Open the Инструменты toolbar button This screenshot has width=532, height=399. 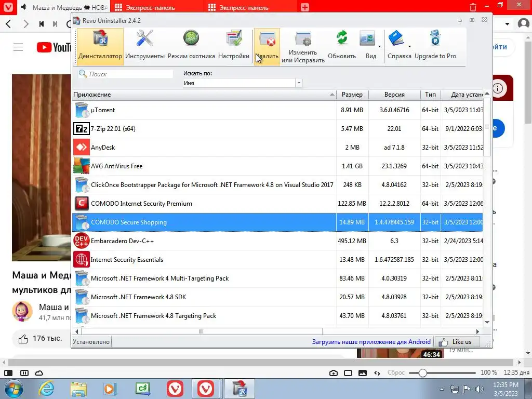click(x=145, y=46)
